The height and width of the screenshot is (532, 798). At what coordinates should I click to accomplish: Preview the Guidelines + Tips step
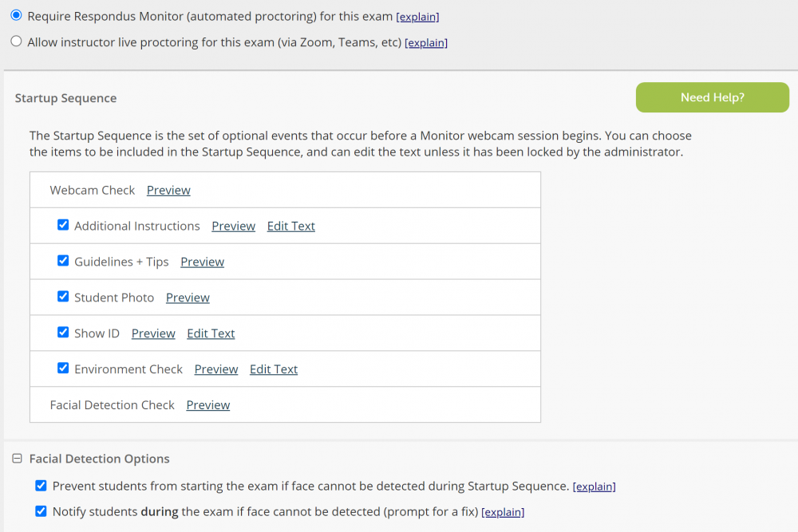[x=202, y=262]
